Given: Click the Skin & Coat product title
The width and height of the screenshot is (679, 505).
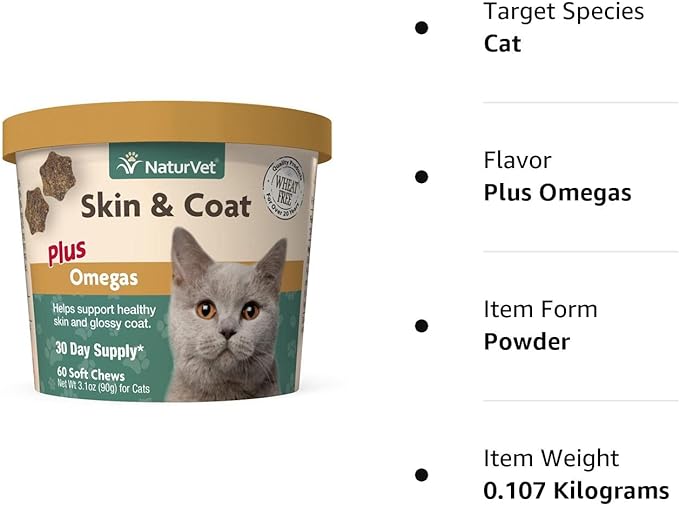Looking at the screenshot, I should click(x=166, y=206).
